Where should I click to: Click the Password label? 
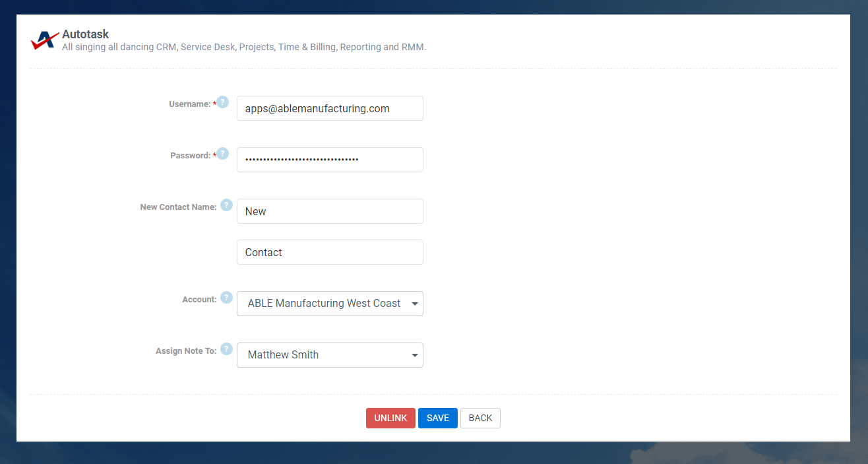[x=190, y=156]
